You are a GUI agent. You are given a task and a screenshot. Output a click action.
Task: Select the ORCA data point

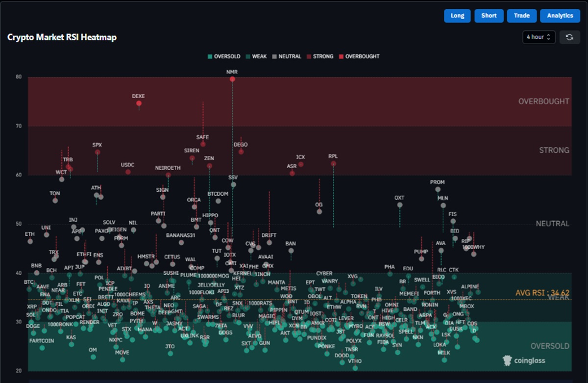click(195, 207)
